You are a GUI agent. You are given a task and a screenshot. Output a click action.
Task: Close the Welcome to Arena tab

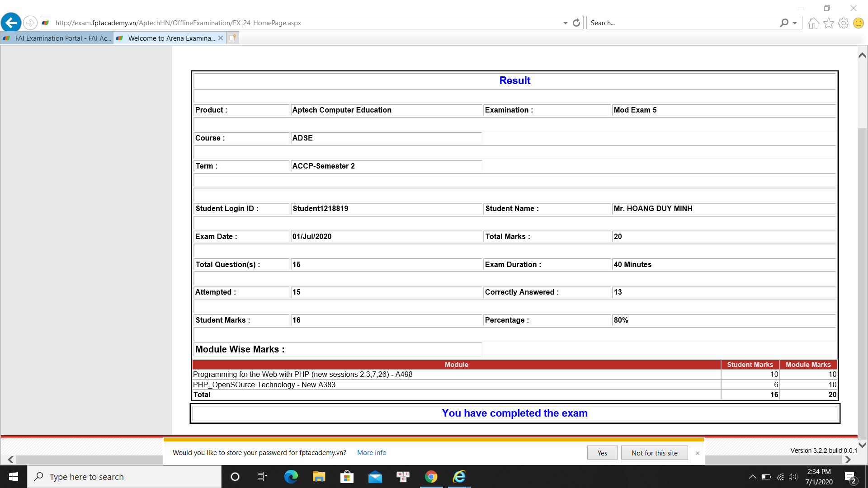click(221, 38)
